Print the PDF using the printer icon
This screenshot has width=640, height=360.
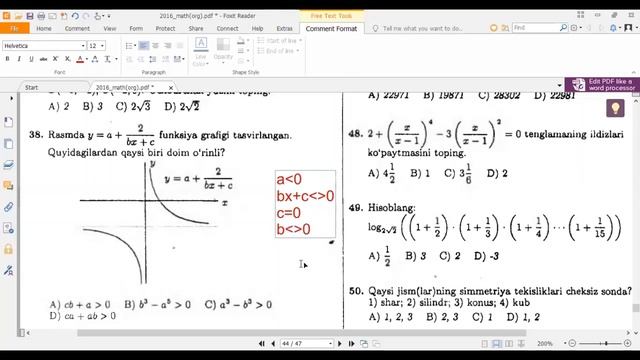[41, 16]
